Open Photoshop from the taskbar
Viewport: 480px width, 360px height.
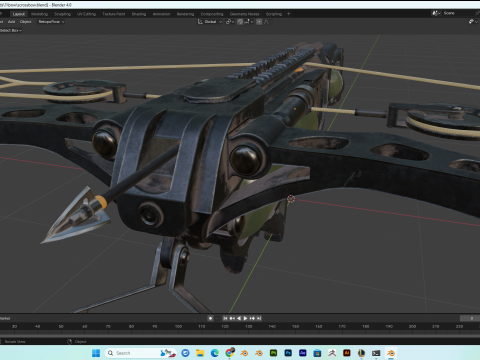[288, 353]
